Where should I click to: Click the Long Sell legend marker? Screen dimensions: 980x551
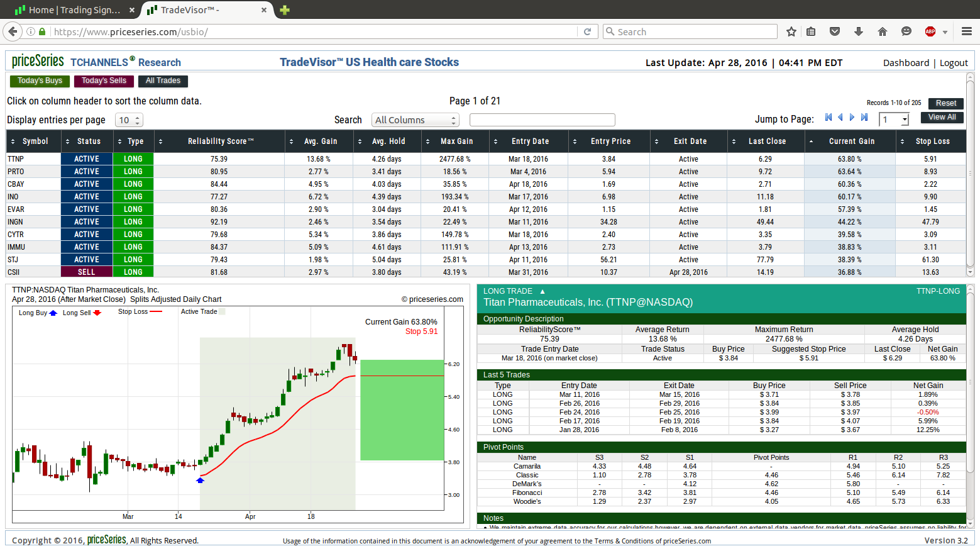point(97,313)
